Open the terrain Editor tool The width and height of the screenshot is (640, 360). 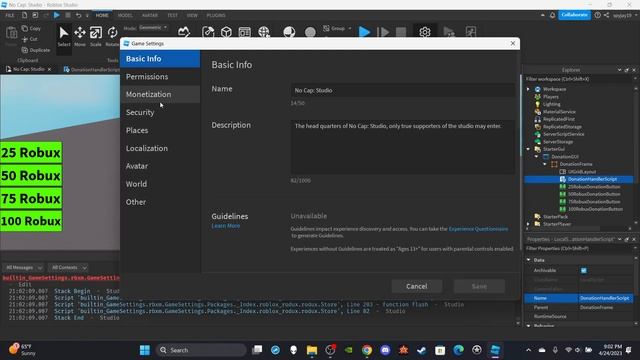click(184, 32)
